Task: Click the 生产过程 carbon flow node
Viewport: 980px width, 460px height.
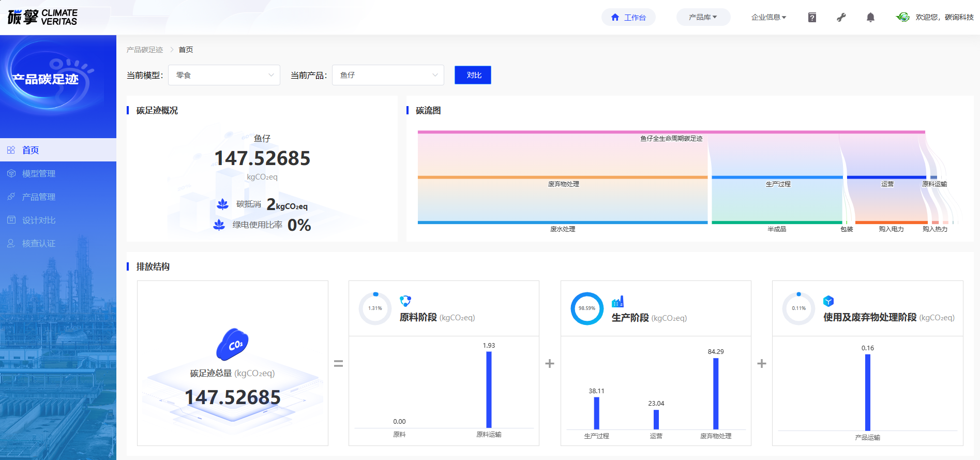Action: [777, 177]
